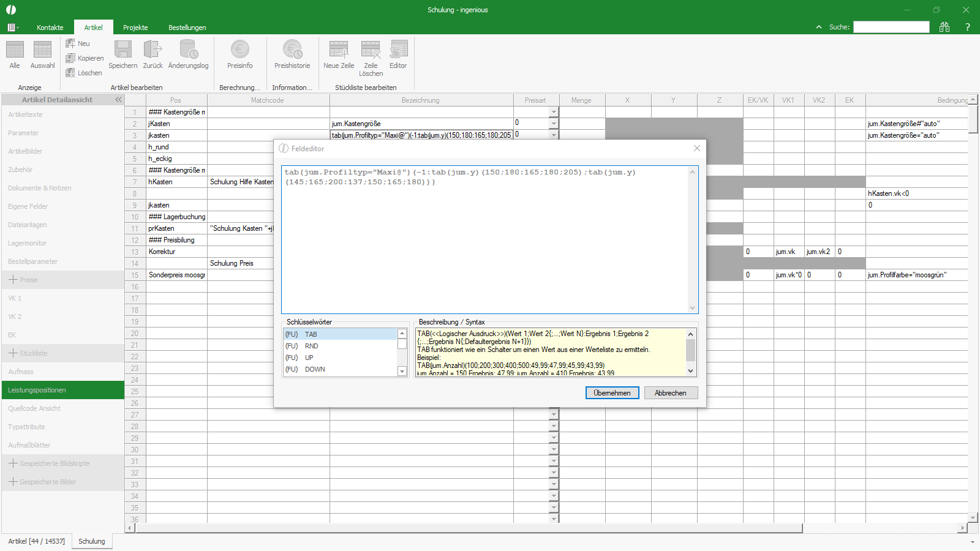Select the TAB keyword in Schlüsselwörter
Image resolution: width=980 pixels, height=551 pixels.
tap(341, 334)
